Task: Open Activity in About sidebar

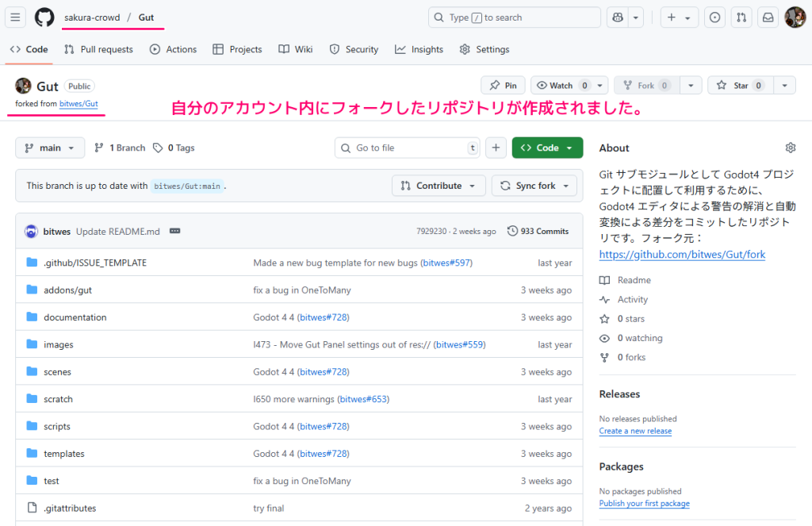Action: point(623,300)
